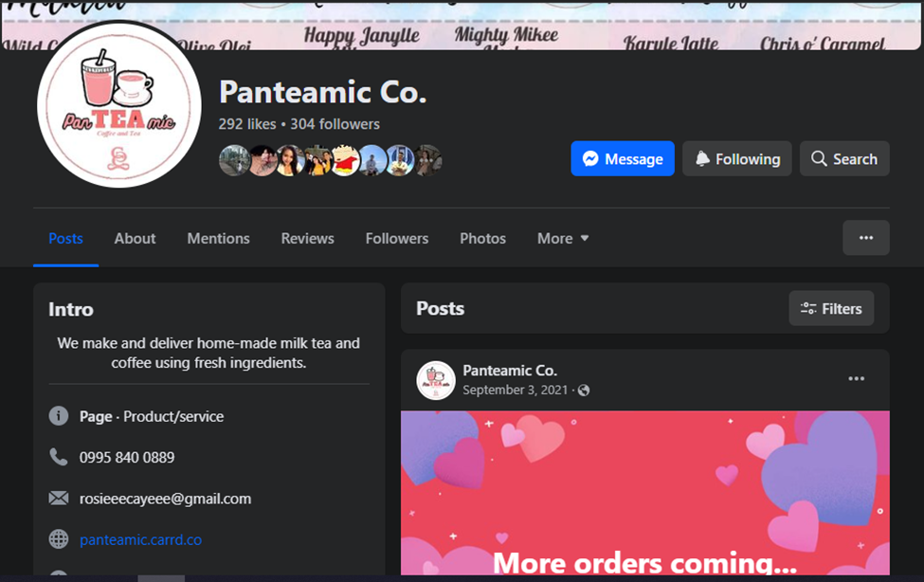The height and width of the screenshot is (582, 924).
Task: Open the Panteamic Co. profile picture
Action: [x=119, y=105]
